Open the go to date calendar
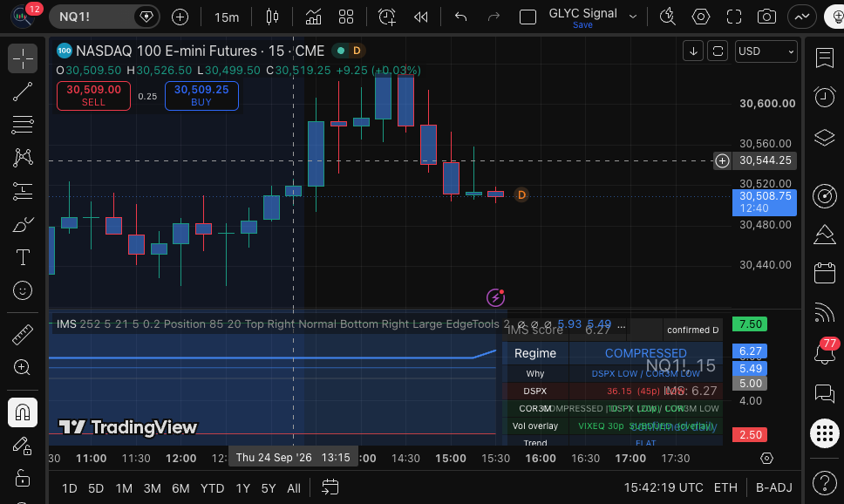The image size is (844, 504). pyautogui.click(x=330, y=487)
